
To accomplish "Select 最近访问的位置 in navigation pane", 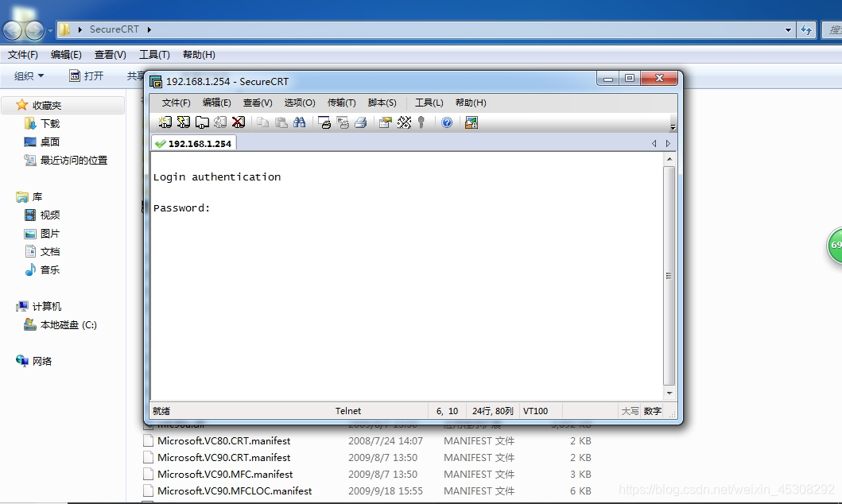I will point(65,160).
